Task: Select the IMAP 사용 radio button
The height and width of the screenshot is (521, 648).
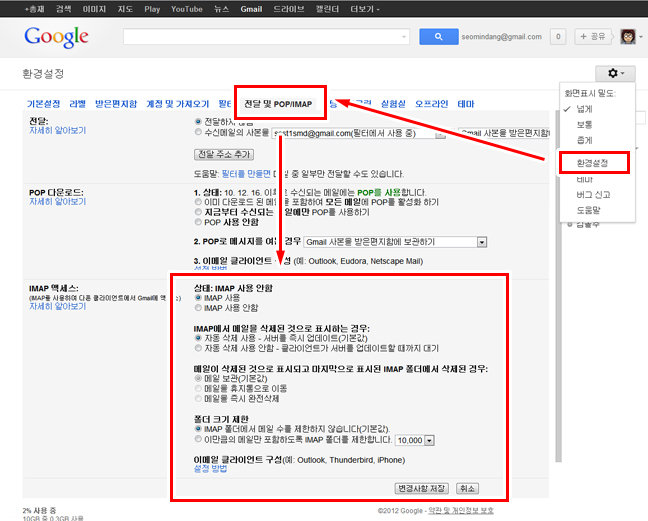Action: click(198, 297)
